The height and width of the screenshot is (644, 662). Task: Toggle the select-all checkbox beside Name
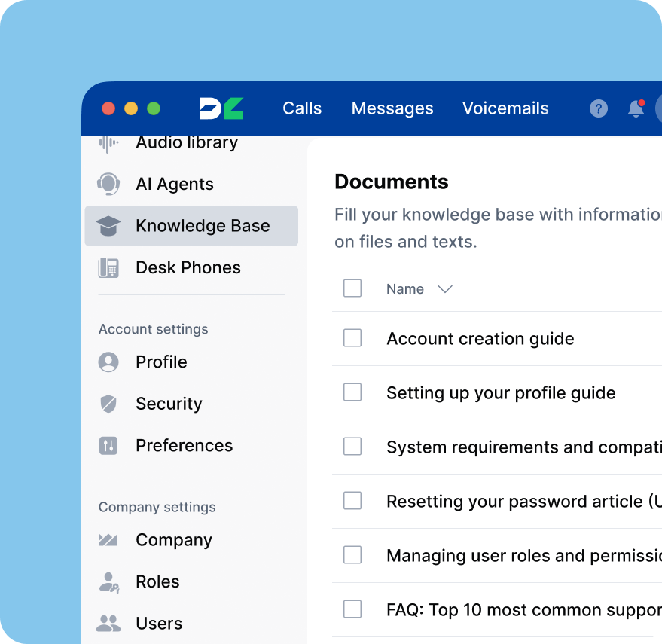[352, 288]
